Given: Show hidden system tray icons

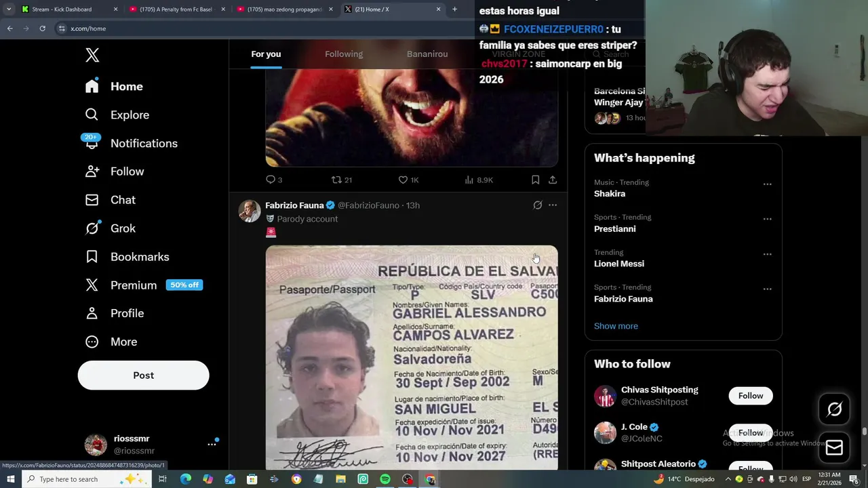Looking at the screenshot, I should tap(728, 479).
